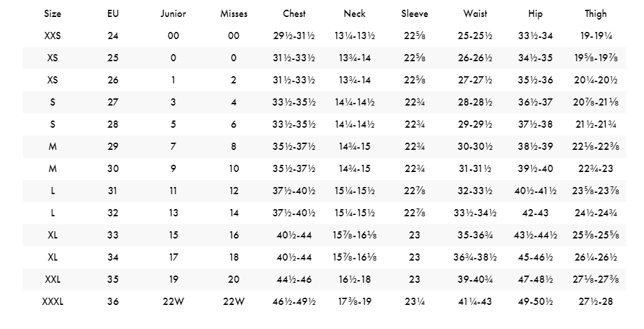Select the Junior column header

pyautogui.click(x=173, y=14)
